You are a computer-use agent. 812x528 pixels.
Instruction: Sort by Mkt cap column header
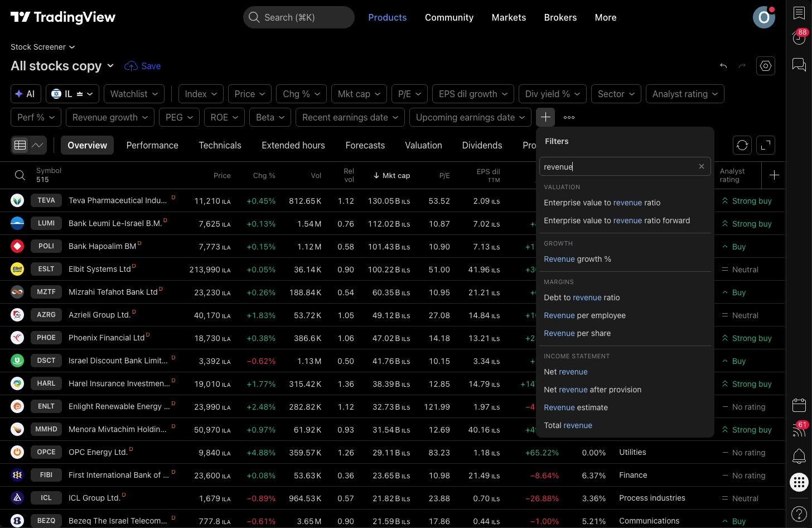[391, 175]
